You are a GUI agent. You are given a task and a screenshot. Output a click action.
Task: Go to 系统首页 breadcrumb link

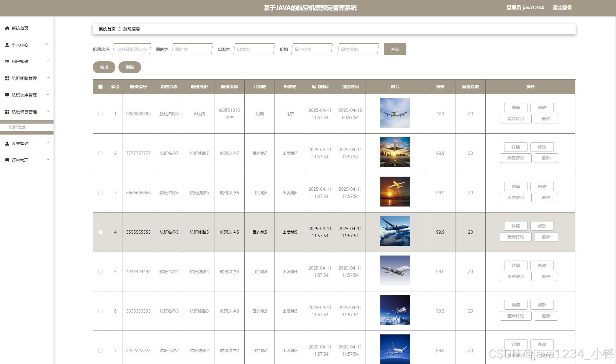click(x=107, y=29)
